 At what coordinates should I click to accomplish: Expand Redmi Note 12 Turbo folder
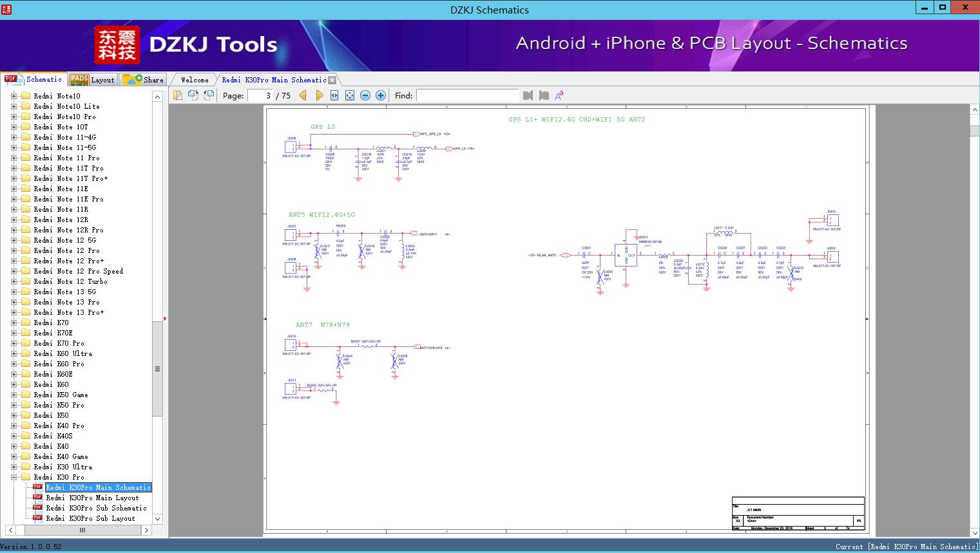pyautogui.click(x=14, y=281)
